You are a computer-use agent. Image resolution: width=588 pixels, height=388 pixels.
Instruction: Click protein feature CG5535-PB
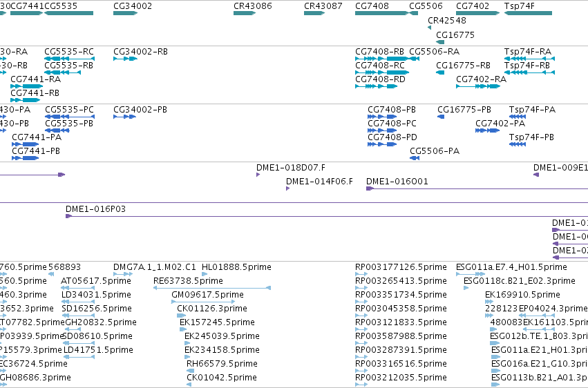coord(57,130)
